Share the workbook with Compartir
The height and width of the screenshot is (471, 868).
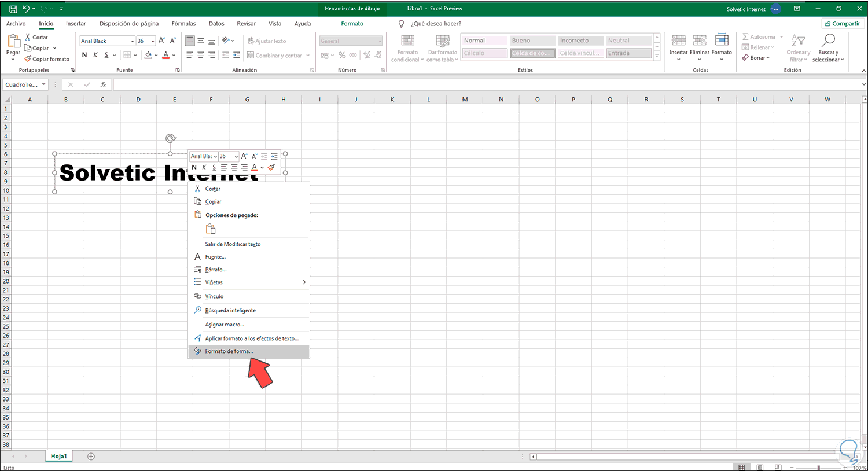pos(842,24)
